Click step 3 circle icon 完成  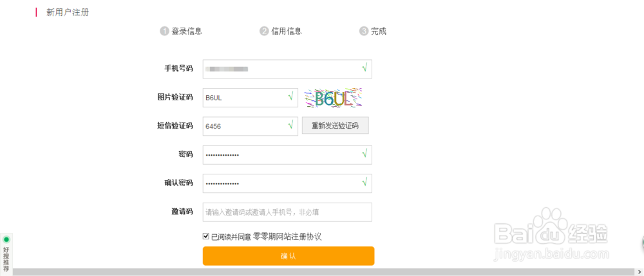coord(364,31)
